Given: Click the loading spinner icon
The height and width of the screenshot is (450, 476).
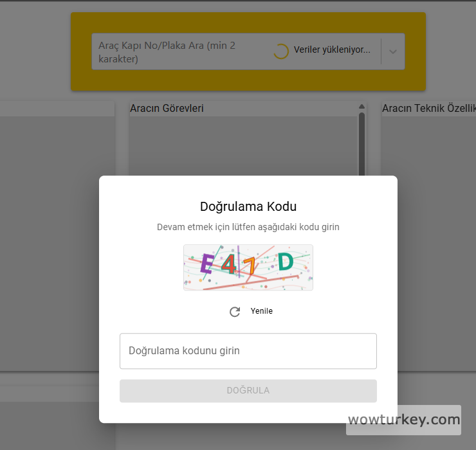Looking at the screenshot, I should pos(281,51).
